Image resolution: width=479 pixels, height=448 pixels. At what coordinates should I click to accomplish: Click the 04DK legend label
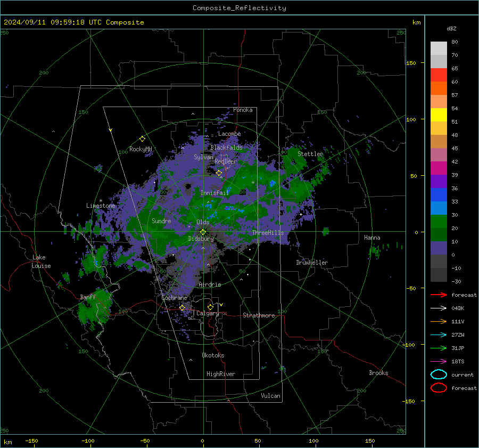click(458, 308)
